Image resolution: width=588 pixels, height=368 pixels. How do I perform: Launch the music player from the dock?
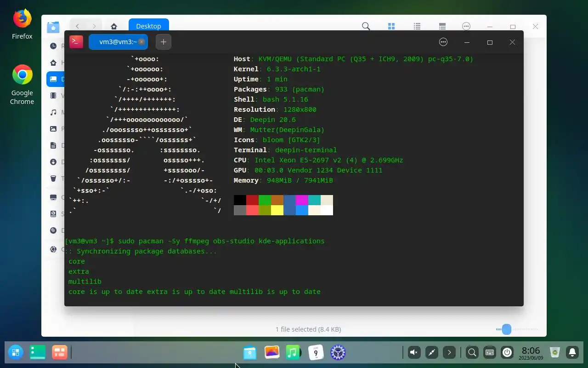[x=294, y=352]
